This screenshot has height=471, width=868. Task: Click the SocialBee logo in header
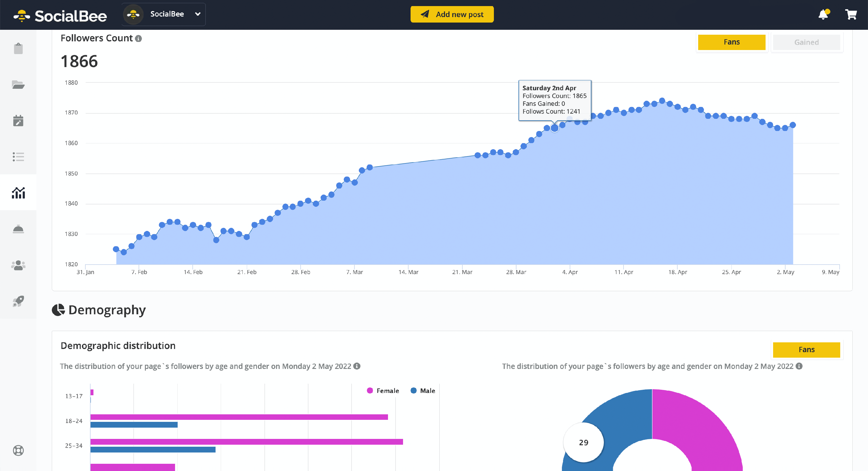coord(60,16)
